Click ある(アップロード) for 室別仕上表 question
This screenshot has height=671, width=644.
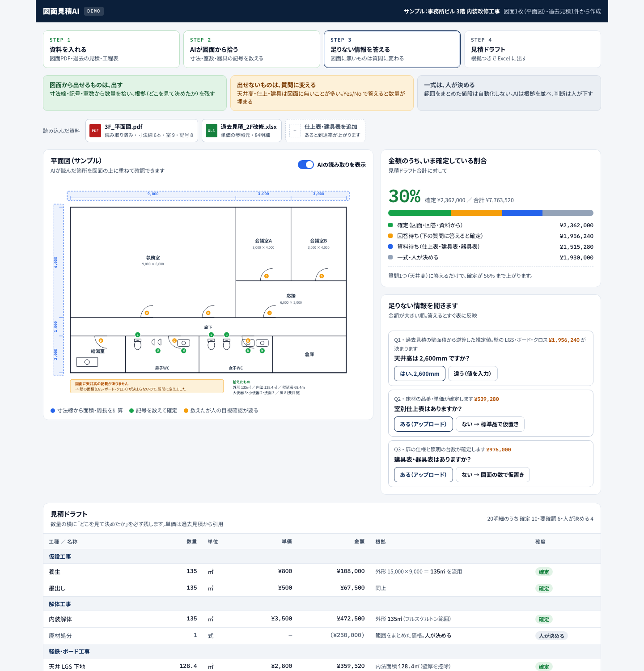pos(423,424)
